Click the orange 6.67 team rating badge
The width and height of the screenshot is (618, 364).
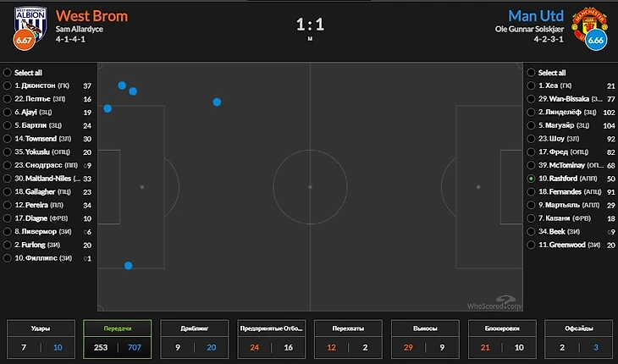24,40
